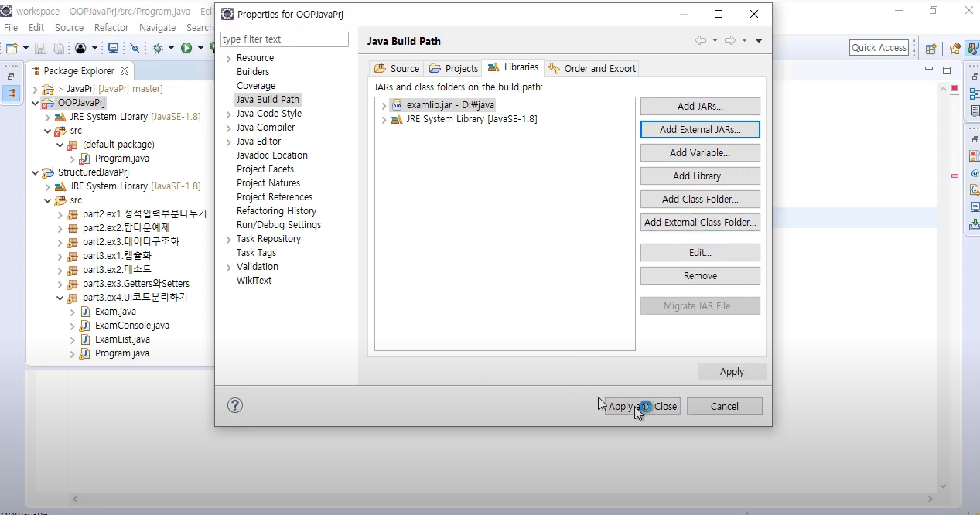Click the Open Perspective icon
The height and width of the screenshot is (515, 980).
pyautogui.click(x=931, y=48)
